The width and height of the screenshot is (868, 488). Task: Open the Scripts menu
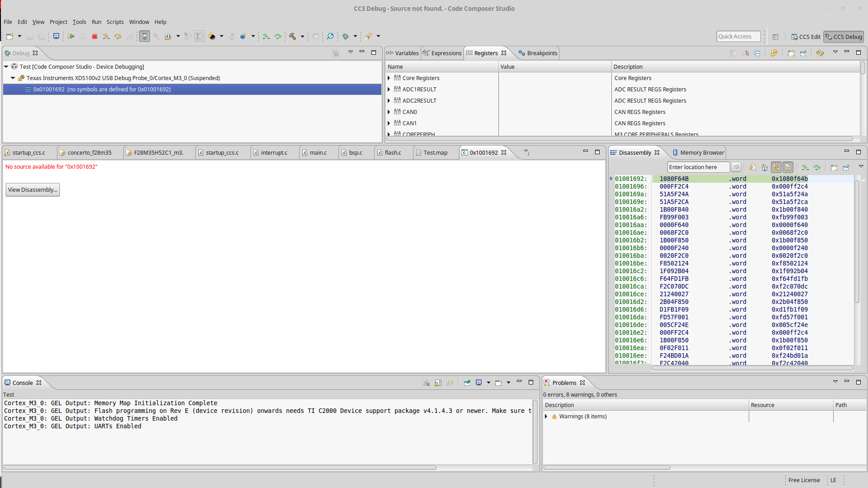coord(115,22)
